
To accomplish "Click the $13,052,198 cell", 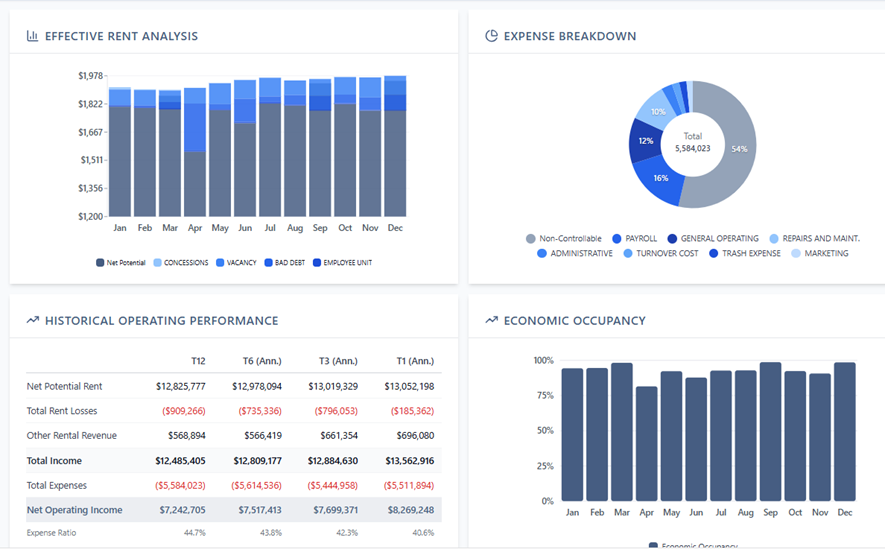I will [x=409, y=387].
